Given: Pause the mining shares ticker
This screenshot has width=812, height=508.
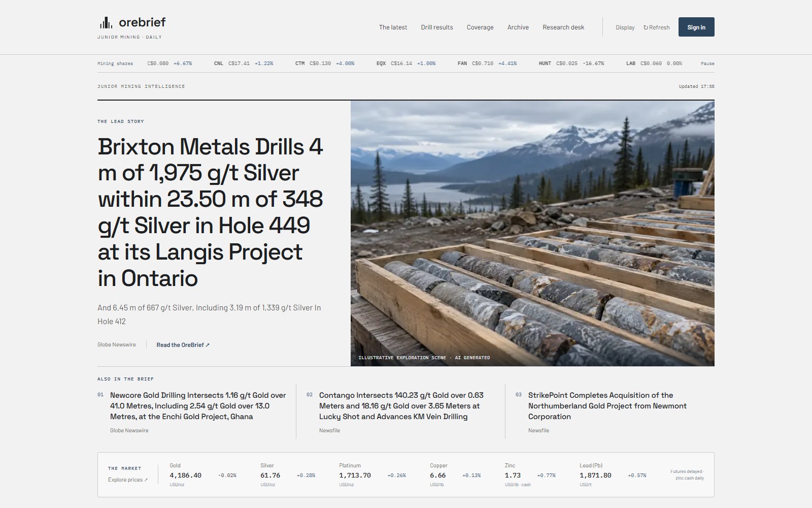Looking at the screenshot, I should (x=707, y=63).
